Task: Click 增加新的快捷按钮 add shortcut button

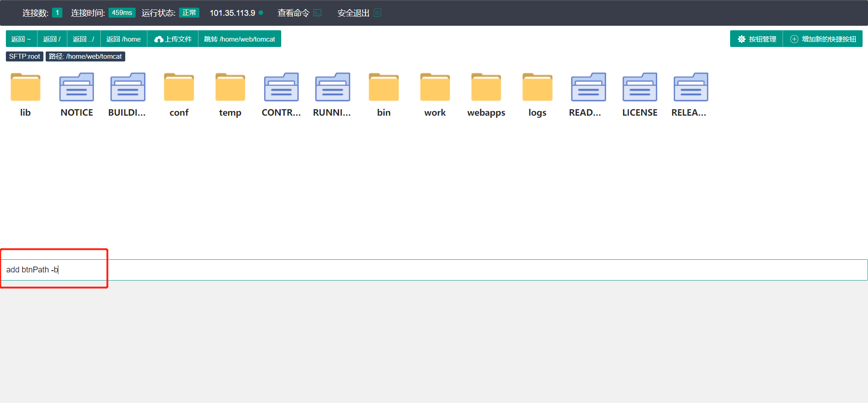Action: (x=823, y=39)
